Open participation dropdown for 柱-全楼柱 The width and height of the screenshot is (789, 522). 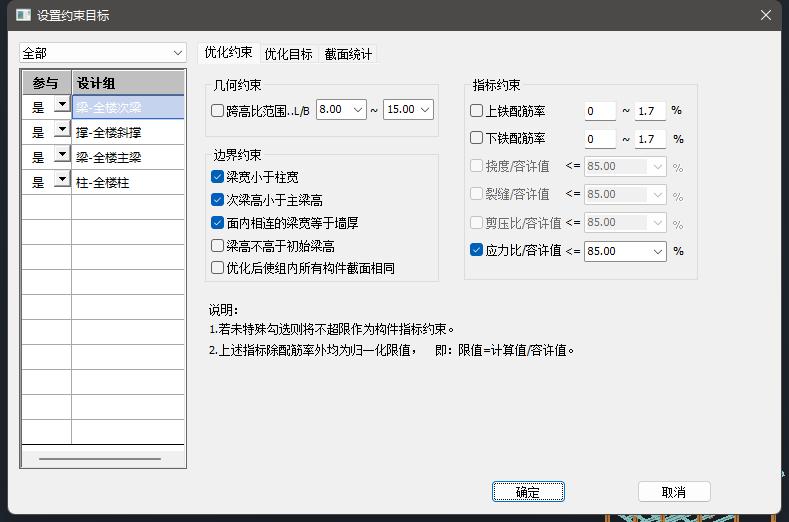(62, 179)
